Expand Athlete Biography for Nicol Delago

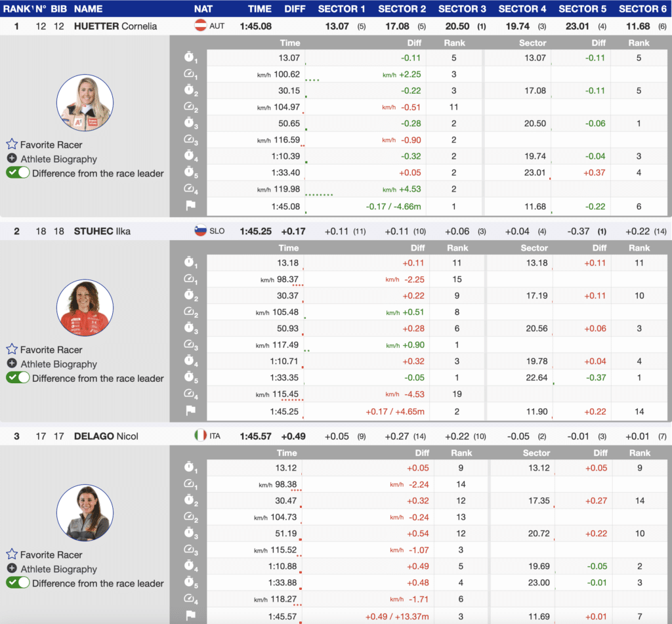click(12, 569)
